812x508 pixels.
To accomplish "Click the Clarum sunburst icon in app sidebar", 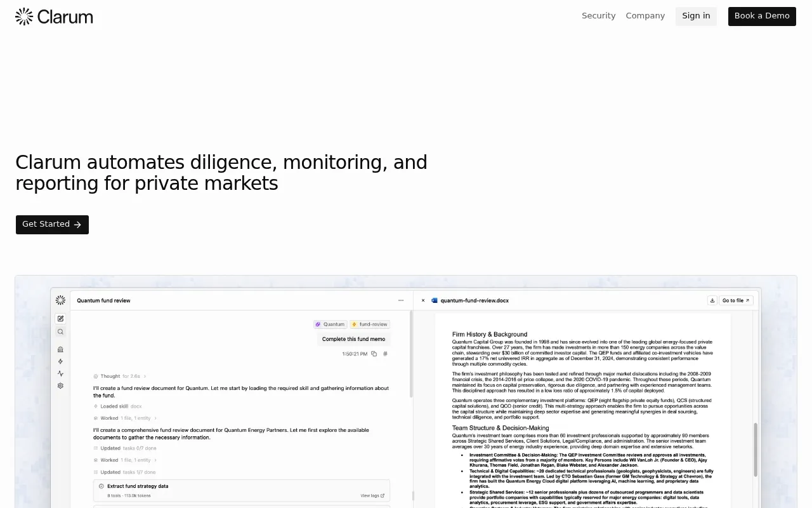I will (60, 300).
